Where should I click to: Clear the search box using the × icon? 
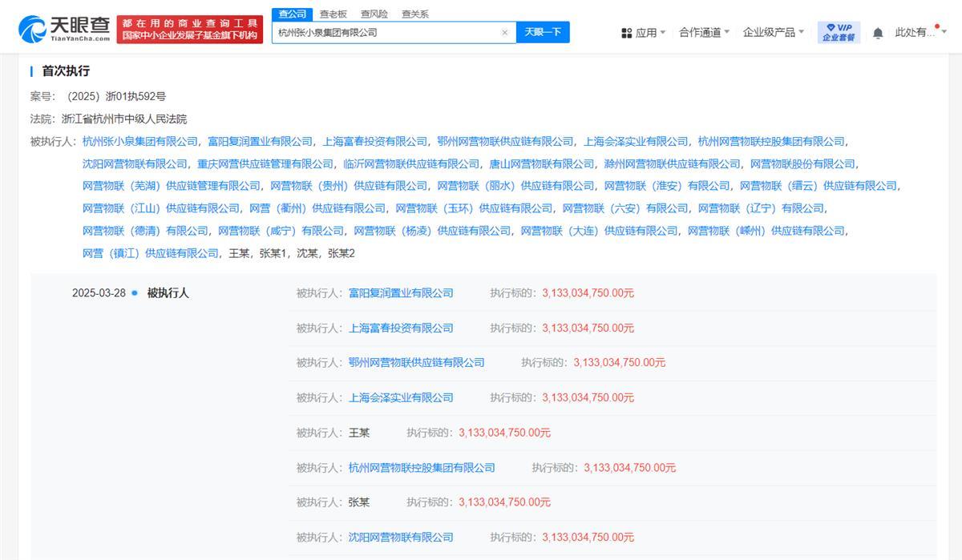(504, 32)
